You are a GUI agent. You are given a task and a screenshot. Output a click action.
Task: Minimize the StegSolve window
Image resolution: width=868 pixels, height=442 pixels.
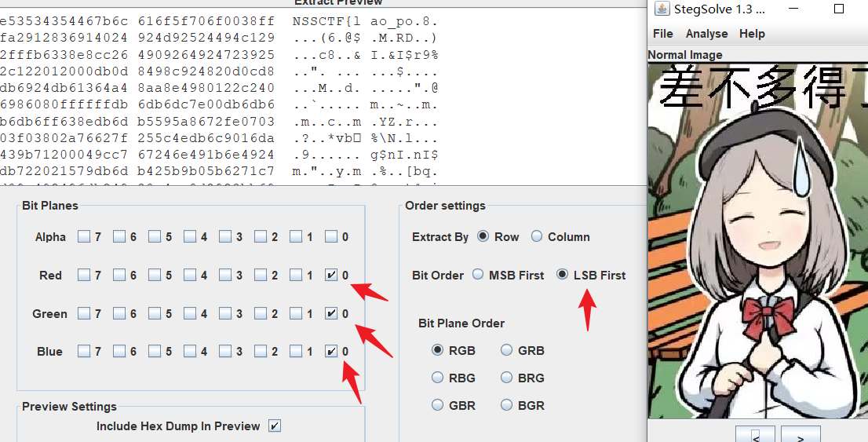click(x=793, y=9)
